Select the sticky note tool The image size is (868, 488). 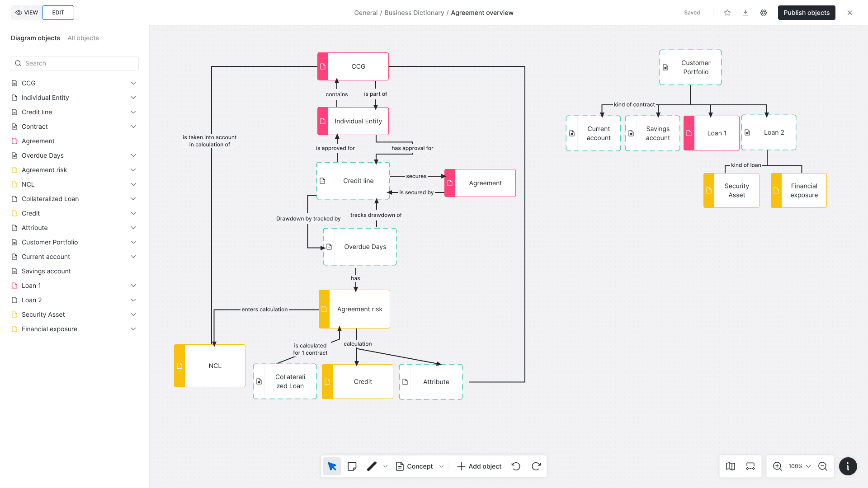tap(352, 466)
